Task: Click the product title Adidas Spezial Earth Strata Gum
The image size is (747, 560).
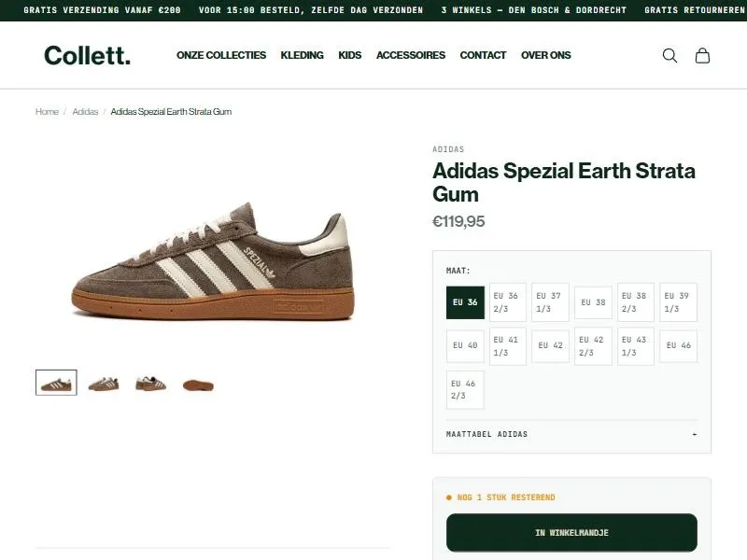Action: (564, 182)
